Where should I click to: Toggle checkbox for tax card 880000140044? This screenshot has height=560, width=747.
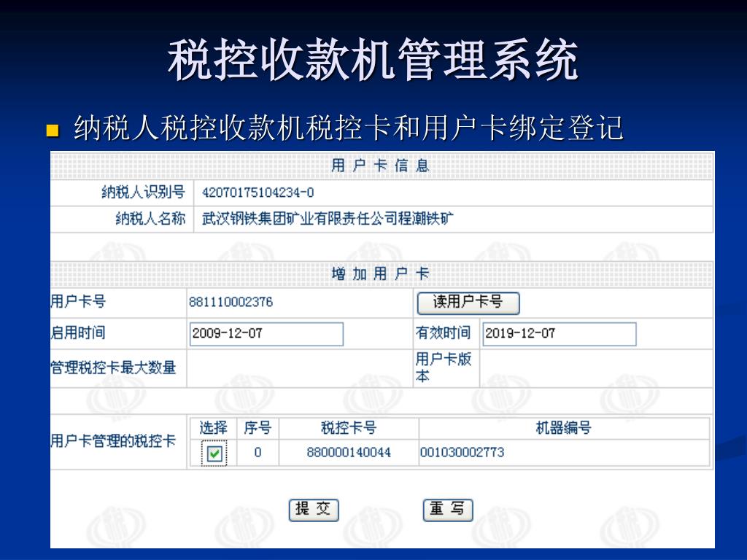[214, 453]
